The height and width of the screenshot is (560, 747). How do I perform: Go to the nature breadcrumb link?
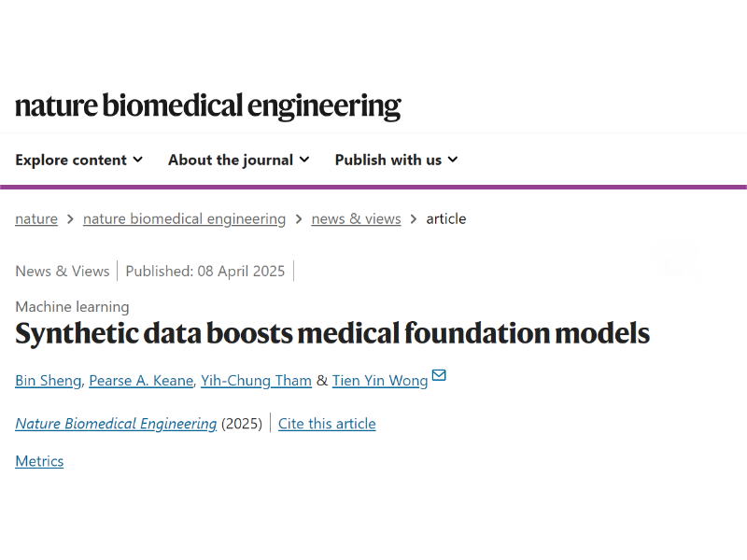(36, 219)
